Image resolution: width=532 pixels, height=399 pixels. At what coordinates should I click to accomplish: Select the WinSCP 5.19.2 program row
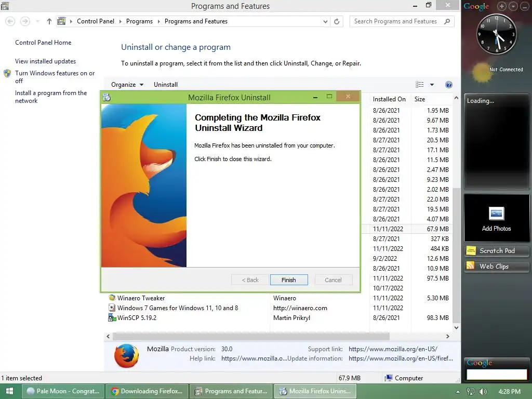(280, 317)
